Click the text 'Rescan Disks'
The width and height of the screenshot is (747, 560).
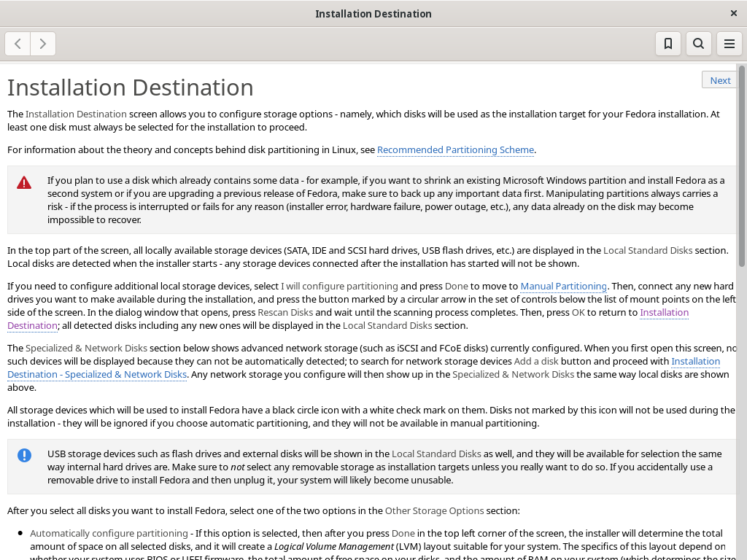[x=285, y=312]
